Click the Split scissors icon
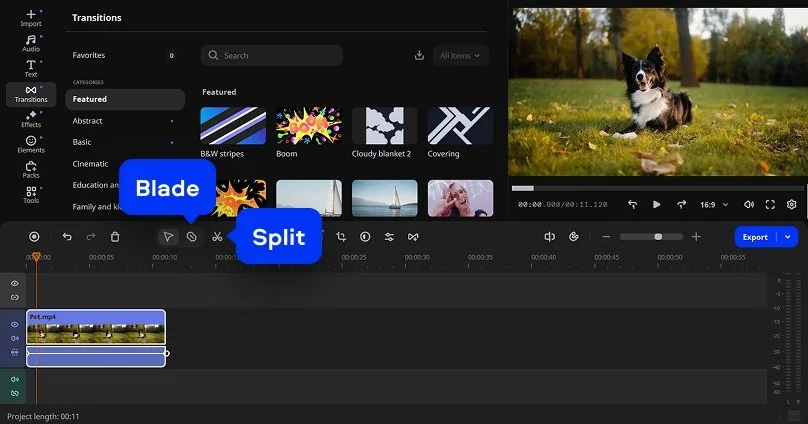Image resolution: width=808 pixels, height=424 pixels. [x=217, y=237]
